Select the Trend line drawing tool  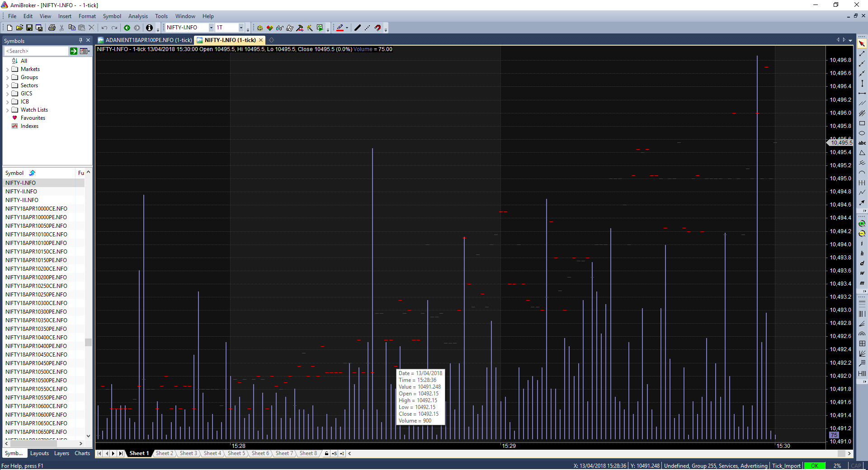click(x=862, y=54)
